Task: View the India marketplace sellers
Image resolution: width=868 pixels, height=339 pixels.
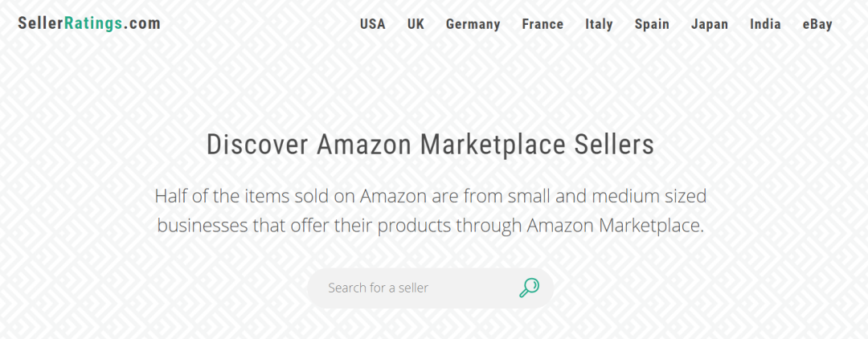Action: 765,24
